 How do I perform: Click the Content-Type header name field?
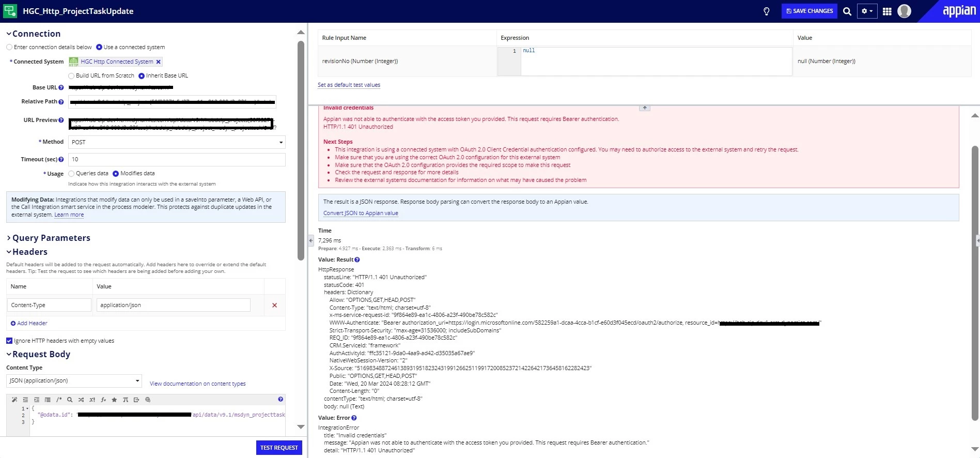(x=49, y=306)
